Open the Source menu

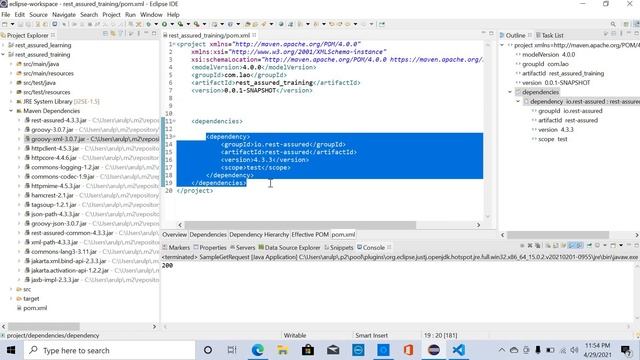(38, 14)
